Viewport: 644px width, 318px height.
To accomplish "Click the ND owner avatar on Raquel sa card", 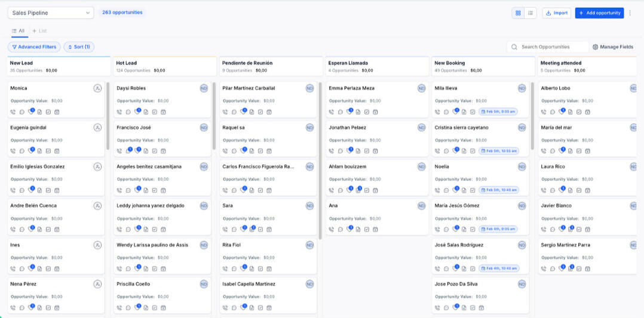I will click(x=309, y=128).
